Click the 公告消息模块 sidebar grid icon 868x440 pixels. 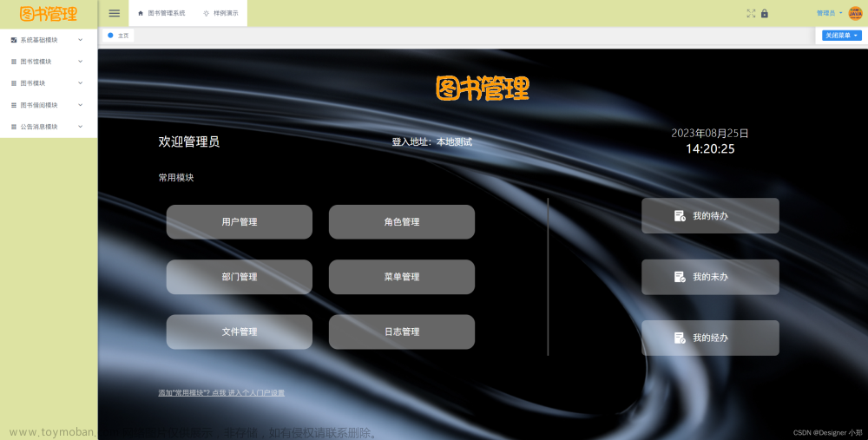tap(14, 127)
